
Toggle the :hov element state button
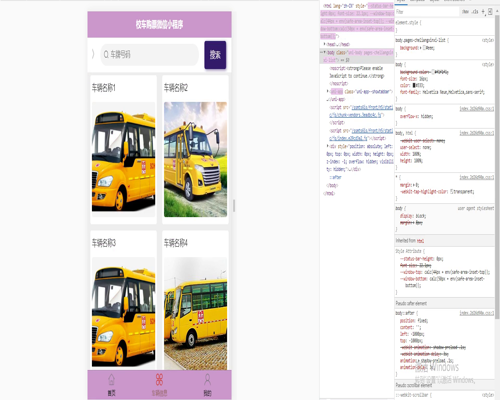tap(465, 12)
